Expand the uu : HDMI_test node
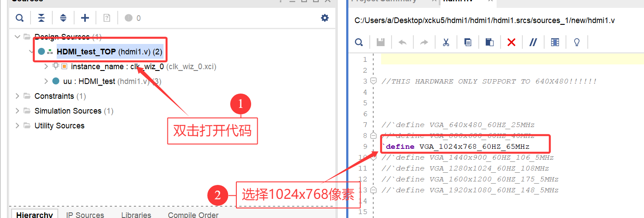Viewport: 644px width, 218px height. (x=47, y=81)
